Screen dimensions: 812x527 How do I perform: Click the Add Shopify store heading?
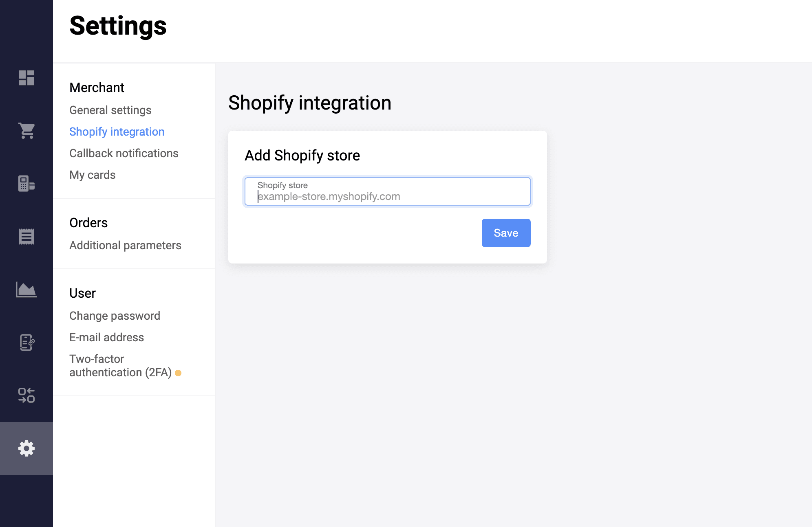302,155
